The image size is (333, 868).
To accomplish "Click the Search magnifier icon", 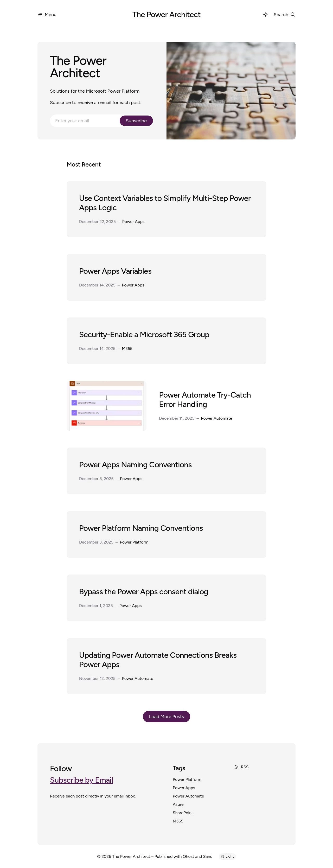I will click(293, 15).
